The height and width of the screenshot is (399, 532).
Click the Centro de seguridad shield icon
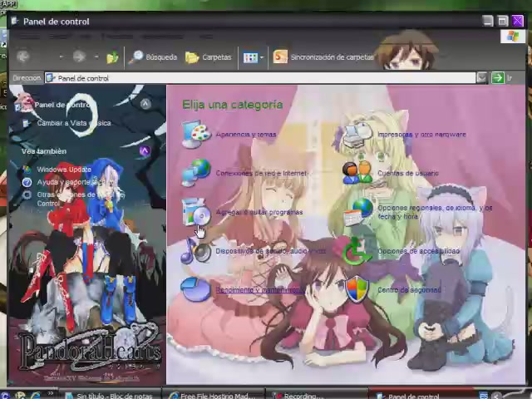pos(357,289)
